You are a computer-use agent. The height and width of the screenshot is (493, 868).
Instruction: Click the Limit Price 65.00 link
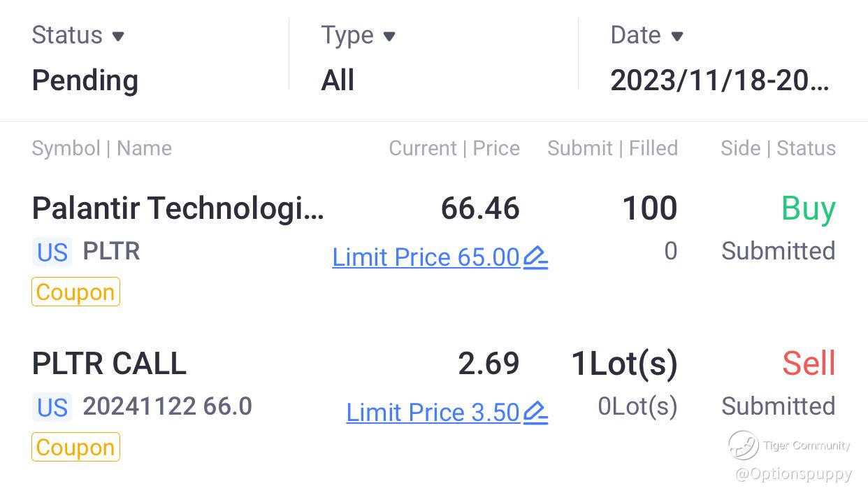(x=426, y=258)
